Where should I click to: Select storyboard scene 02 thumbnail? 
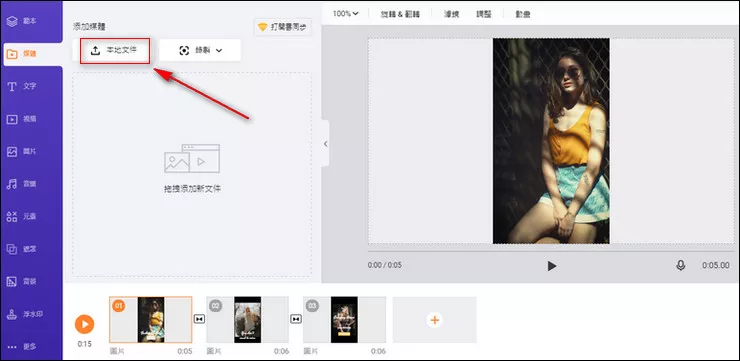(x=248, y=319)
